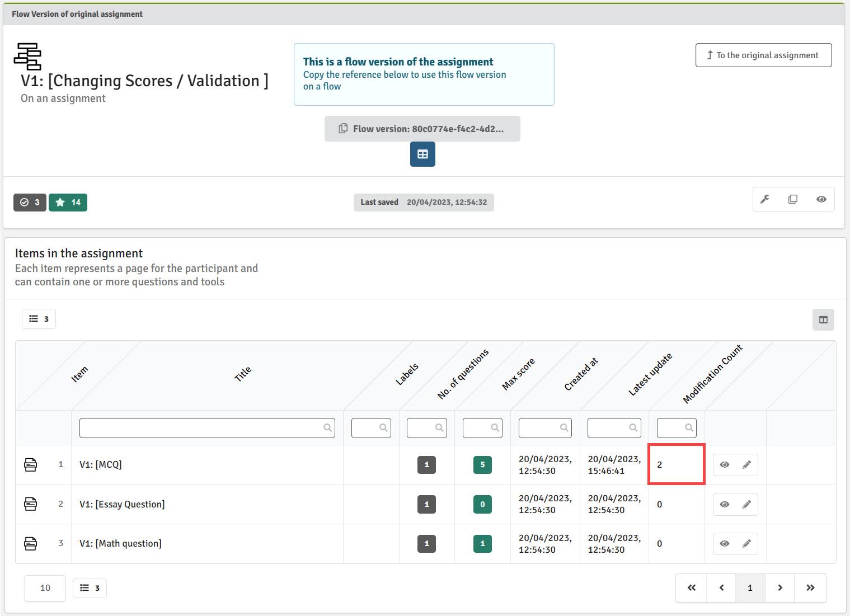Screen dimensions: 850x616
Task: Click the wrench settings icon
Action: coord(765,199)
